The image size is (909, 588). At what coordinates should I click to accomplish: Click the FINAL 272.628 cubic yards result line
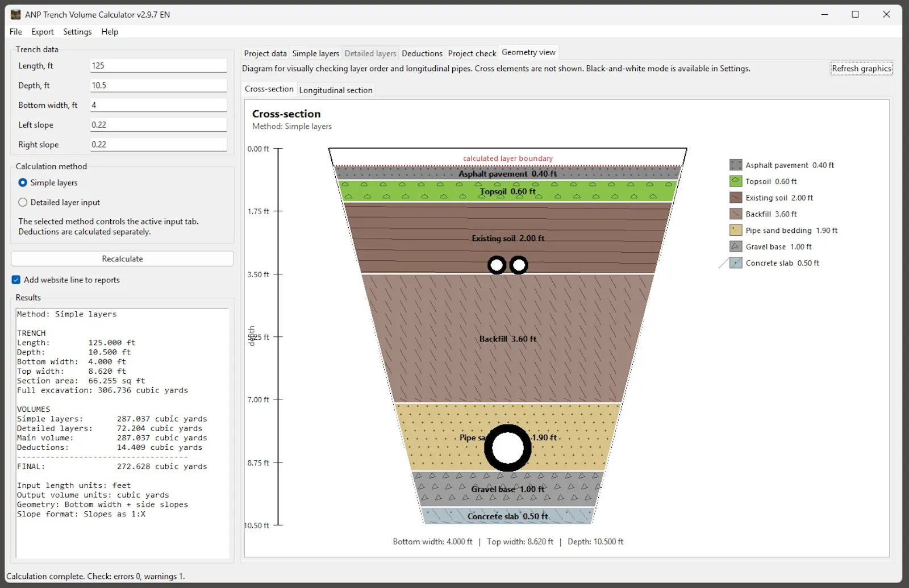tap(112, 466)
